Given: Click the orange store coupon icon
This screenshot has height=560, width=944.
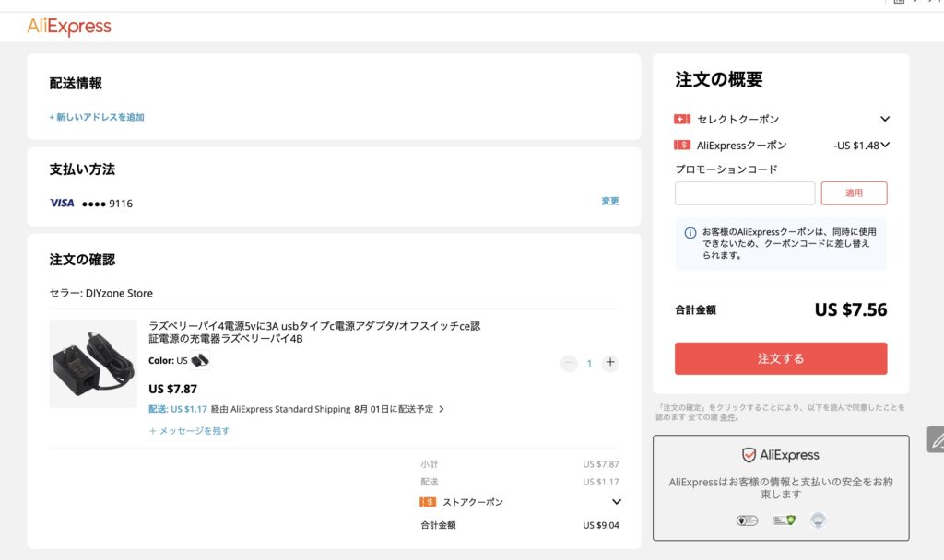Looking at the screenshot, I should pyautogui.click(x=428, y=502).
